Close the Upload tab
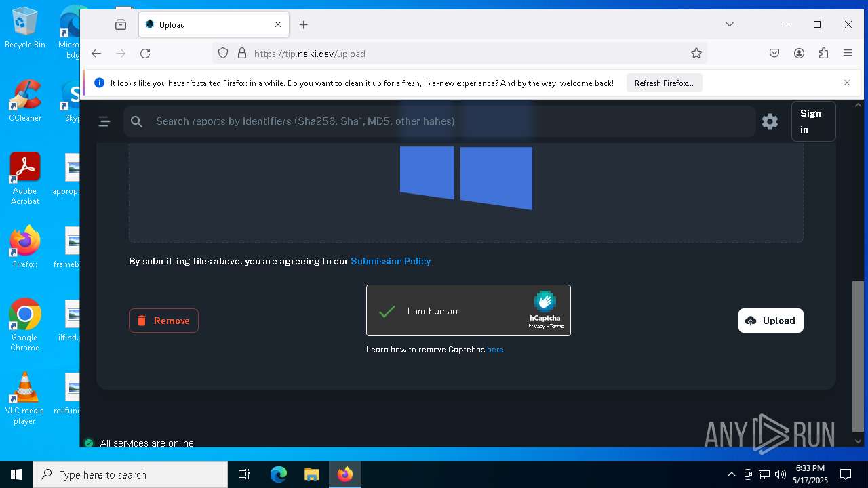 pos(278,24)
